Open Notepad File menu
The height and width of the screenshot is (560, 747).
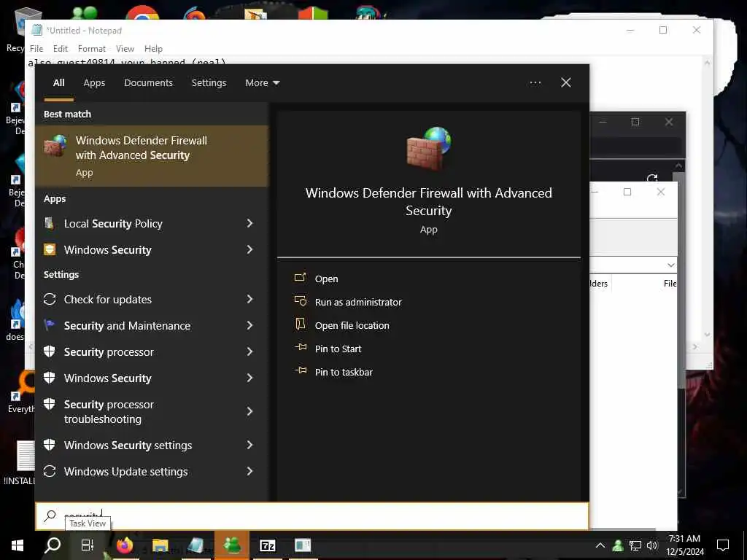[36, 49]
